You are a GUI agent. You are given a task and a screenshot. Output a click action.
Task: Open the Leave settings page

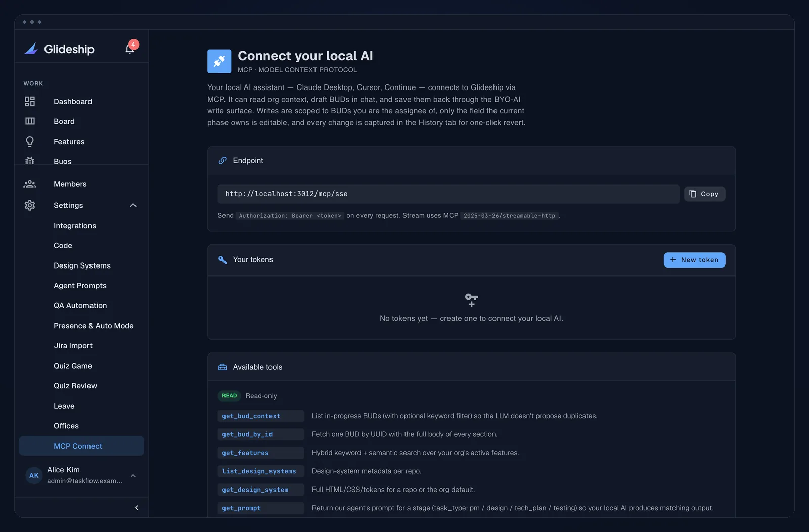click(64, 406)
